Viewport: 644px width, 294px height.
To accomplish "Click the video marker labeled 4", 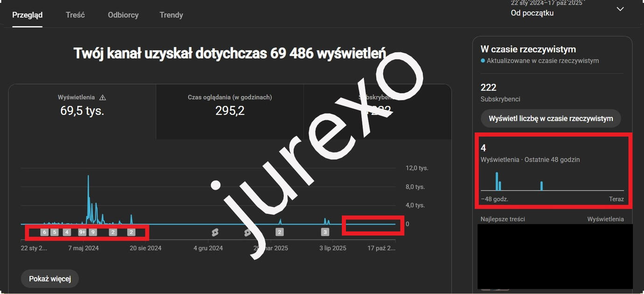I will (67, 232).
